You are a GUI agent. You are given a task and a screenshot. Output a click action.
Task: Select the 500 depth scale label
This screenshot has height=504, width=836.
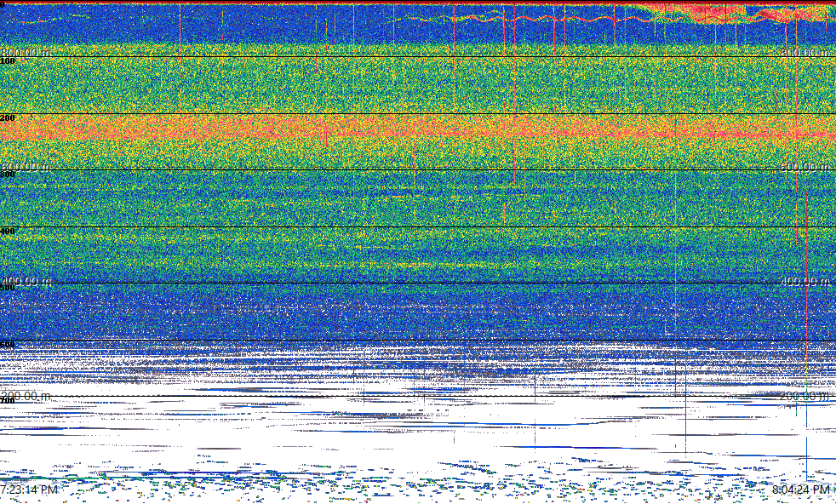(x=8, y=288)
